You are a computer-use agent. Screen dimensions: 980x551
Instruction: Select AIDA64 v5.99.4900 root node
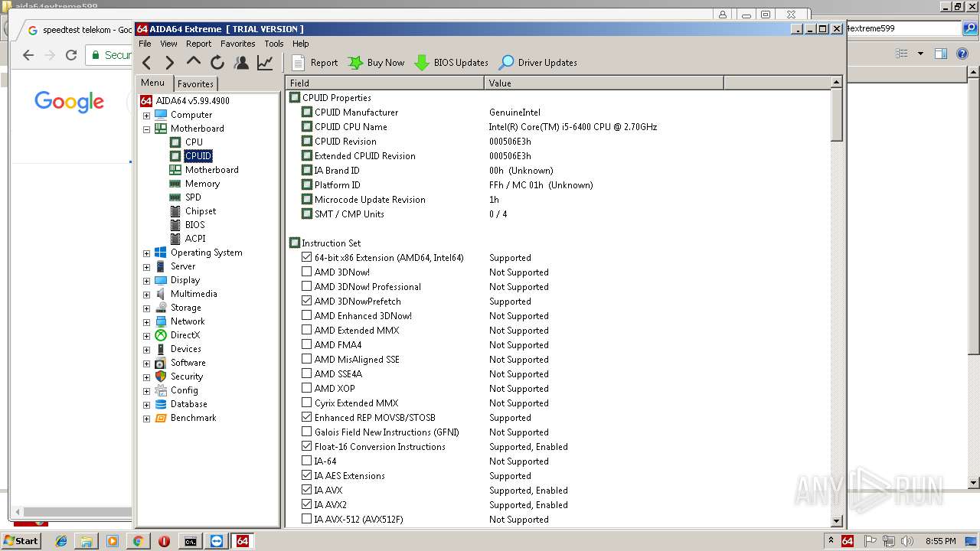click(192, 101)
